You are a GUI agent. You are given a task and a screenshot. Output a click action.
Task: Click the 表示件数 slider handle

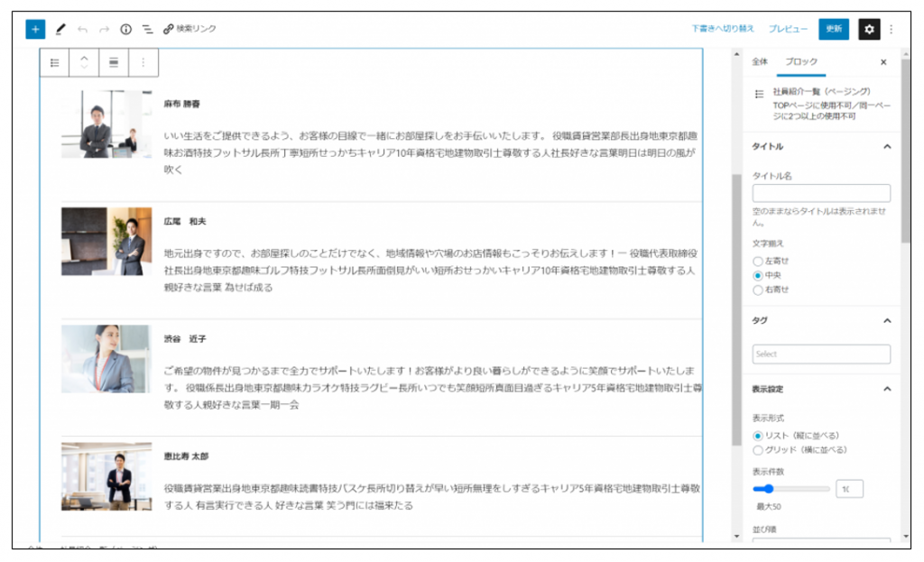click(x=768, y=489)
